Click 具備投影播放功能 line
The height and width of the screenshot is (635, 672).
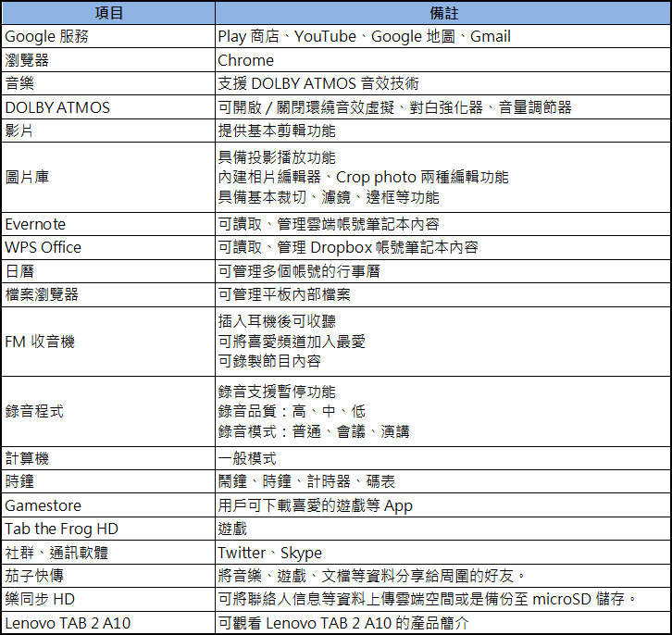coord(277,157)
